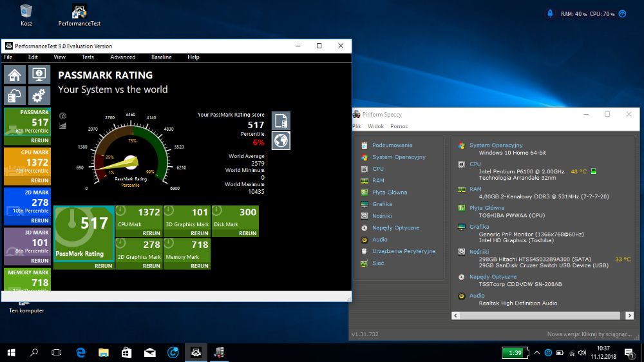Open the system information monitor icon

point(39,74)
